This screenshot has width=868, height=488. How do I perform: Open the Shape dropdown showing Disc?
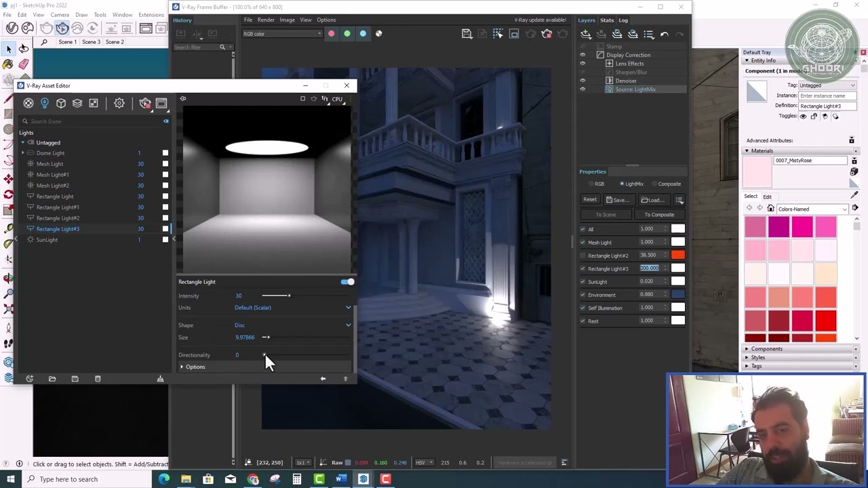(292, 325)
